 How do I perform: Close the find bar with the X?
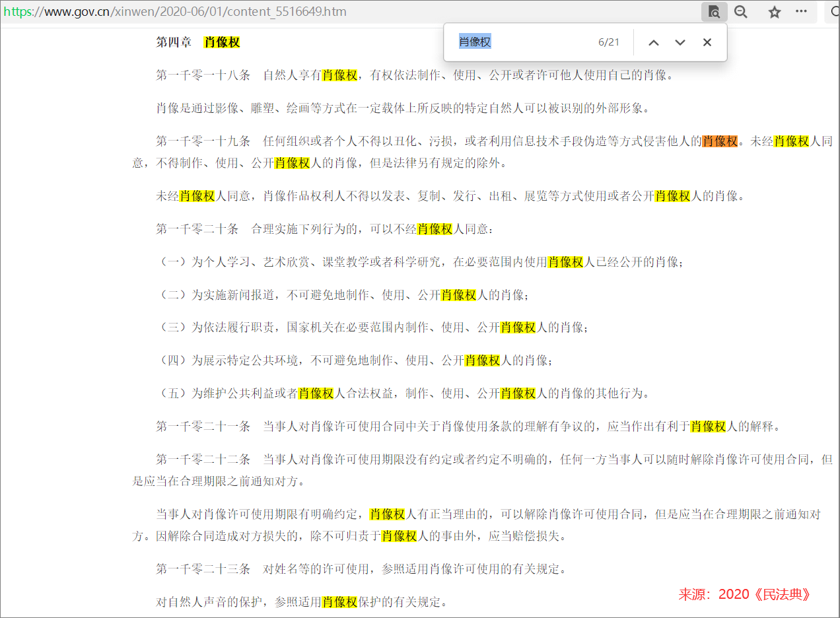pyautogui.click(x=707, y=42)
